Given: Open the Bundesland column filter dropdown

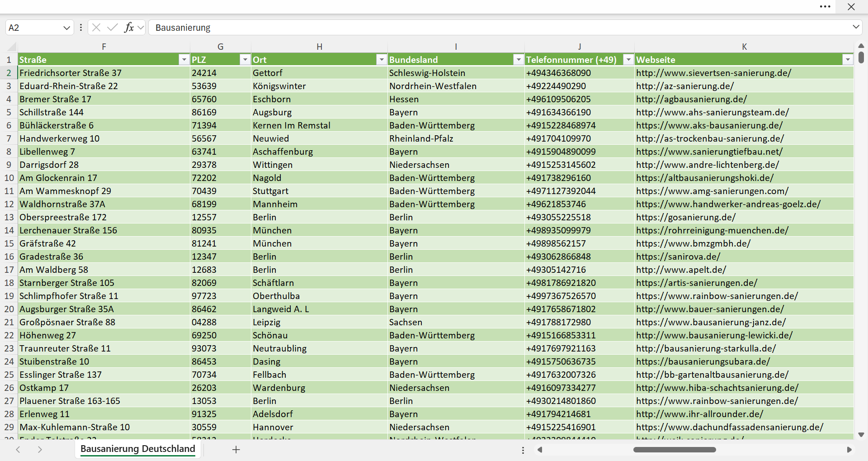Looking at the screenshot, I should click(518, 60).
